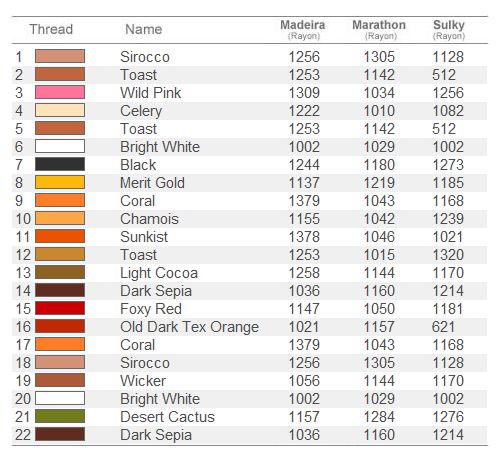Click Madeira code 1309 for Wild Pink
The image size is (500, 456).
pyautogui.click(x=304, y=93)
